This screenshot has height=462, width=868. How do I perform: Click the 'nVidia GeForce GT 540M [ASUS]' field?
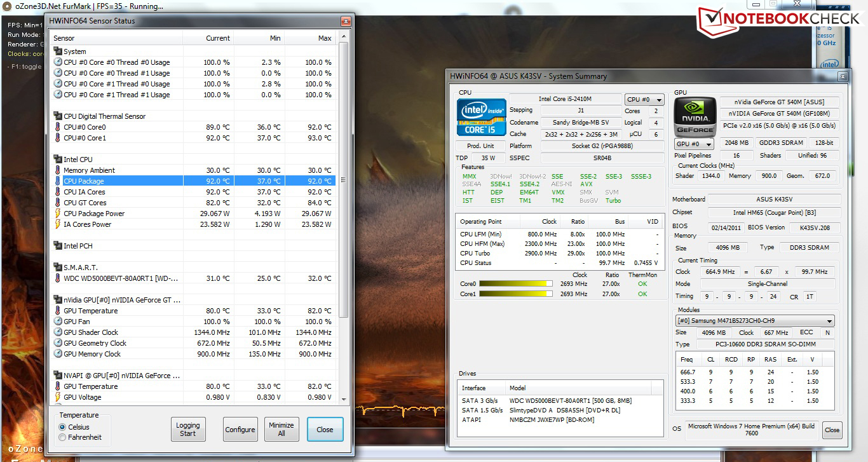point(779,102)
